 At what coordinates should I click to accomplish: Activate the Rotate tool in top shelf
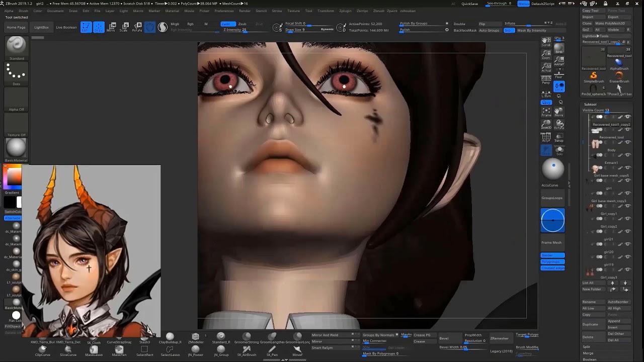(136, 27)
